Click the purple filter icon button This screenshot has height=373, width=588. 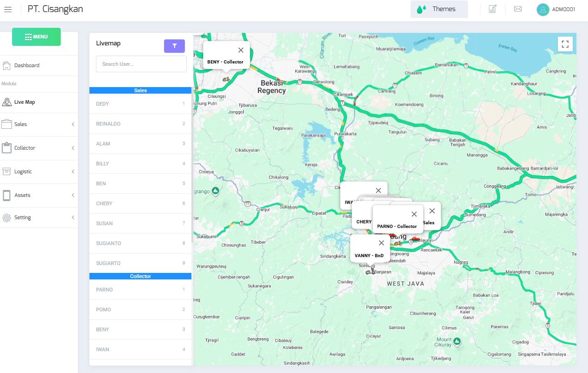[x=174, y=46]
